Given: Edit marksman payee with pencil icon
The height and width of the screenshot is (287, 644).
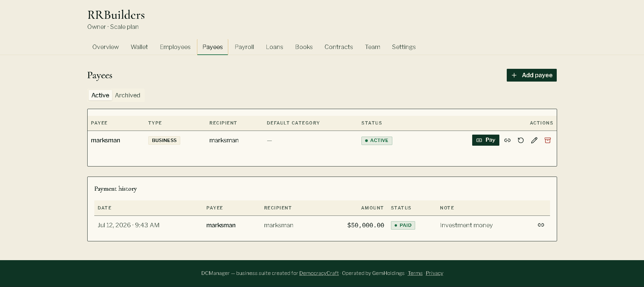Looking at the screenshot, I should [x=534, y=140].
